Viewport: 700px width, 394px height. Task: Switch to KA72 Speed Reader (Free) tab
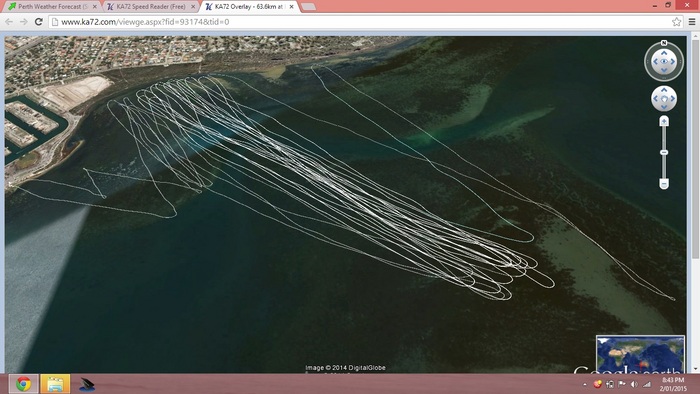coord(150,7)
